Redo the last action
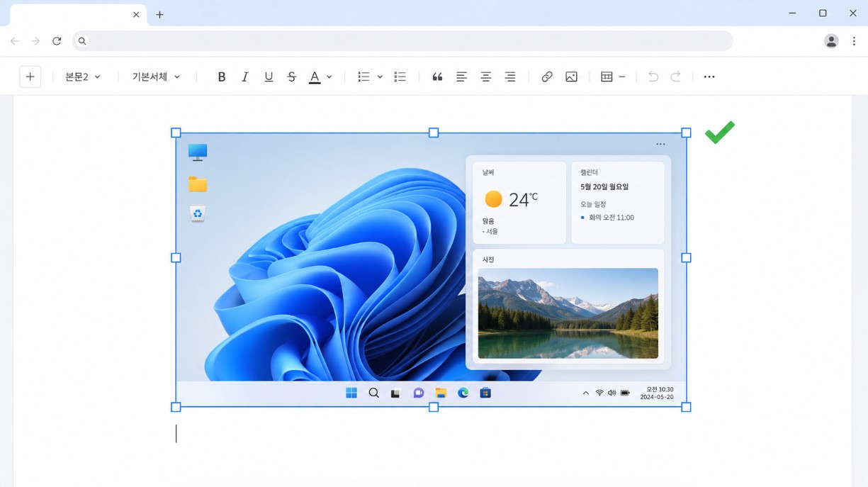Screen dimensions: 868x487 click(x=676, y=77)
